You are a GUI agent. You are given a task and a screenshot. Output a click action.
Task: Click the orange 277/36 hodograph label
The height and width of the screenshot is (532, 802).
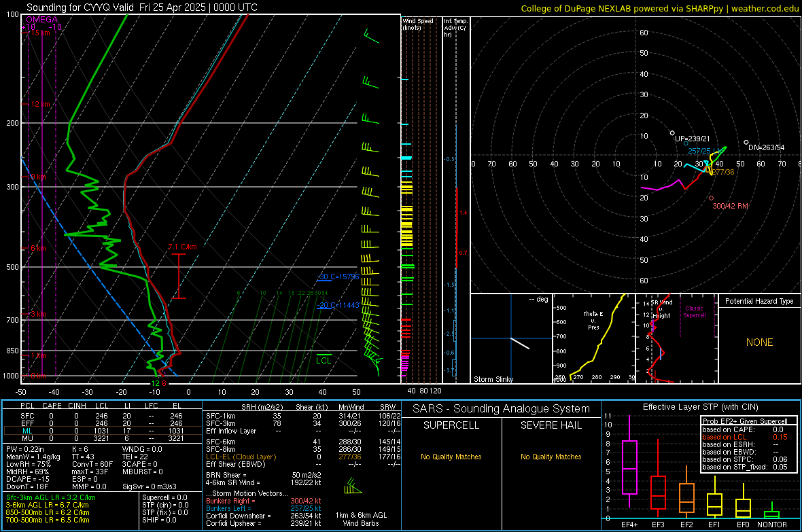[x=722, y=172]
